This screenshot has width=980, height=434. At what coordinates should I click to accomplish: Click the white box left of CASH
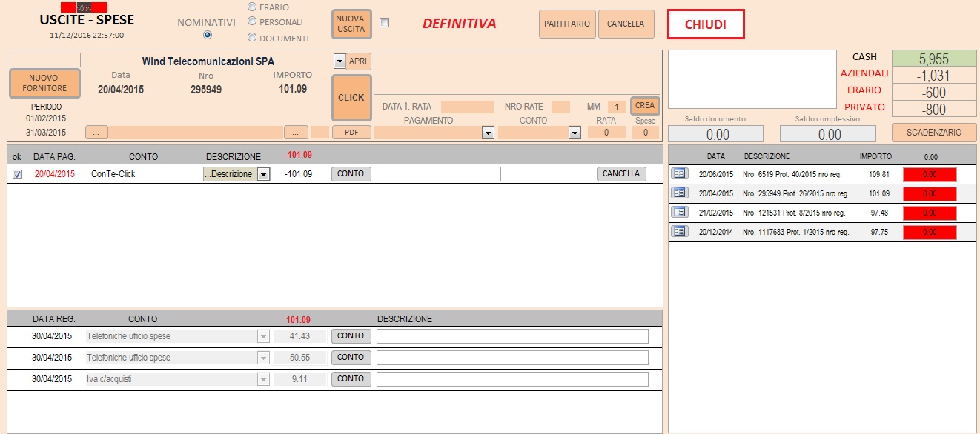tap(752, 79)
